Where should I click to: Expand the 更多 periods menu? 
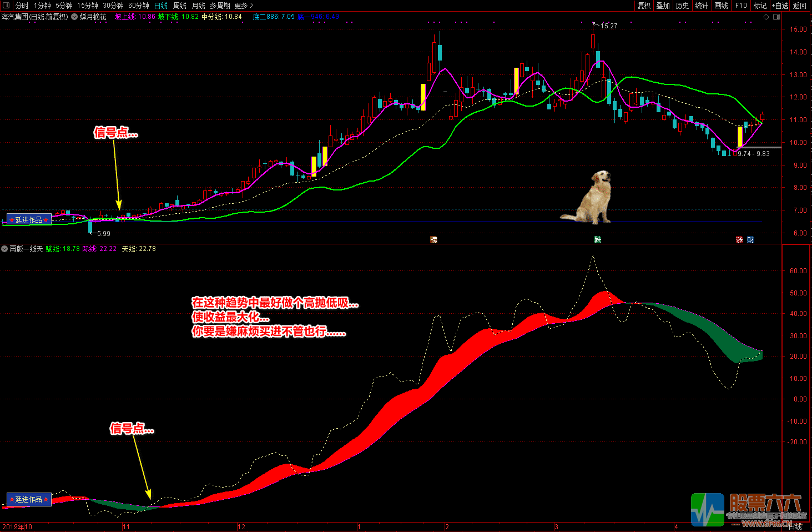[244, 6]
